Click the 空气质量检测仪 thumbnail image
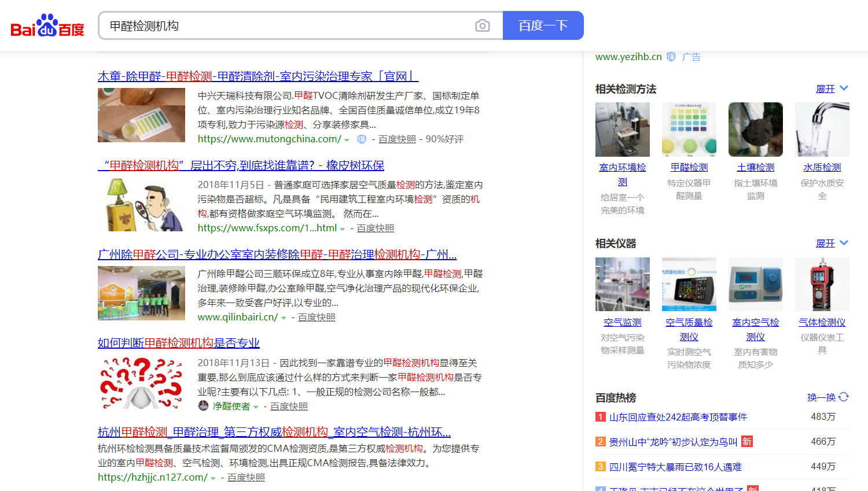 [689, 284]
